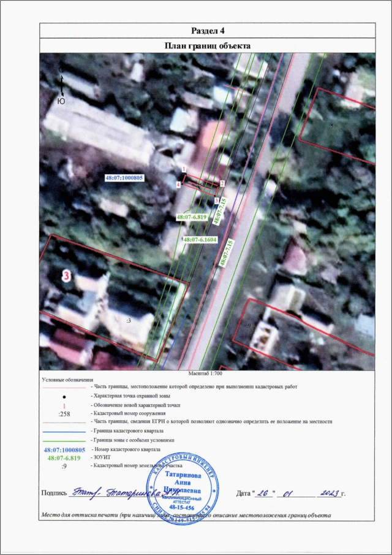The image size is (392, 555).
Task: Click the blue line sample in legend
Action: (64, 432)
